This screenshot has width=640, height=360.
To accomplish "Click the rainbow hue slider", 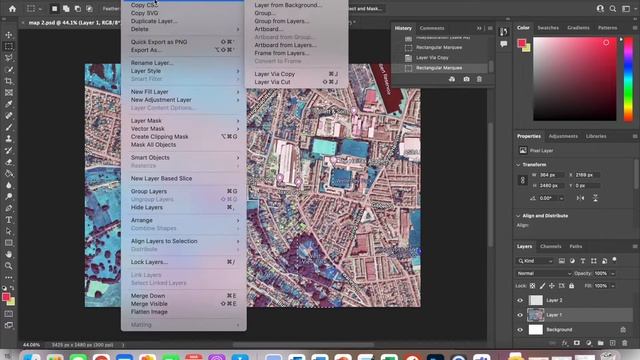I will point(628,79).
